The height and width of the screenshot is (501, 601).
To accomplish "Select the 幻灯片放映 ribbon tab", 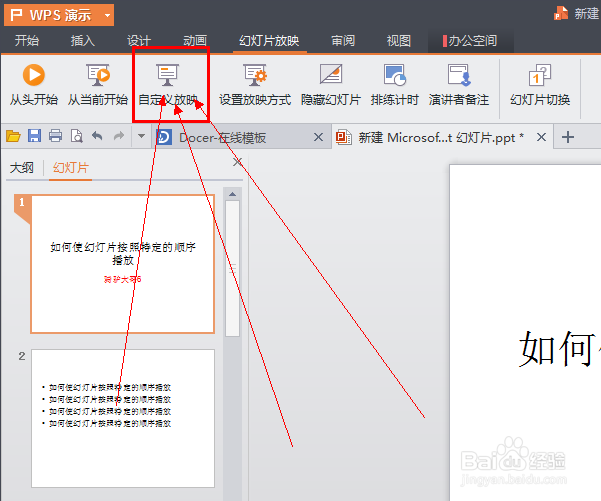I will click(x=269, y=41).
